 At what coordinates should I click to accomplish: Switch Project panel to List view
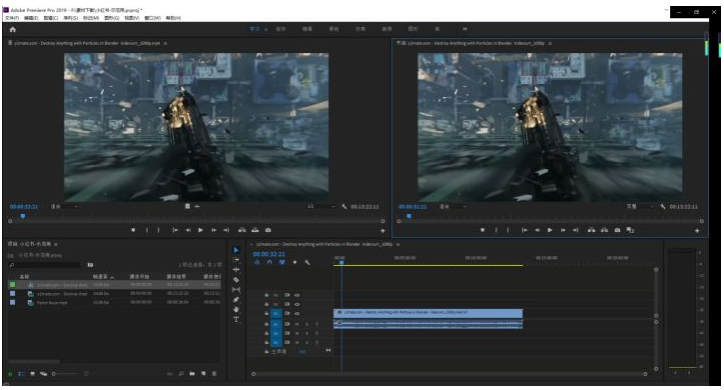(22, 373)
